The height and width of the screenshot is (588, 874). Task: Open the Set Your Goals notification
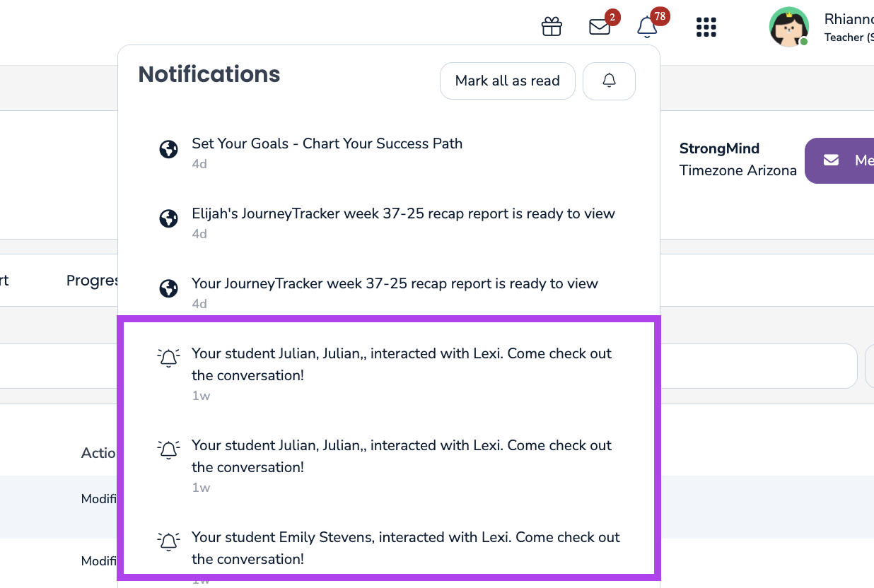point(327,144)
